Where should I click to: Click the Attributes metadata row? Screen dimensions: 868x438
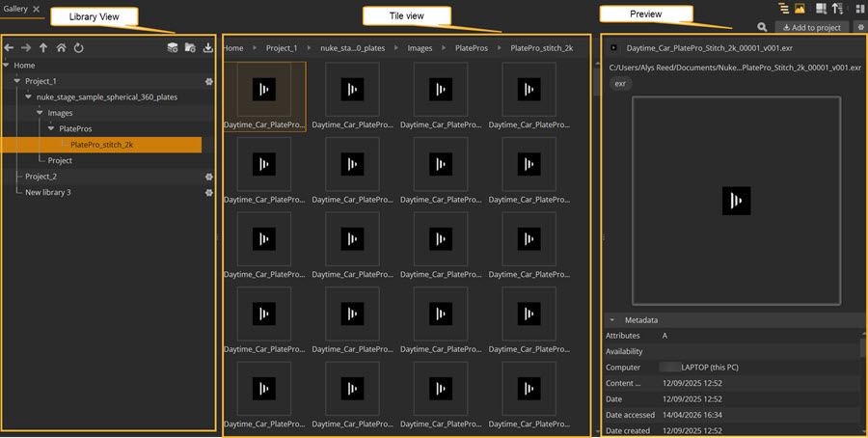733,336
